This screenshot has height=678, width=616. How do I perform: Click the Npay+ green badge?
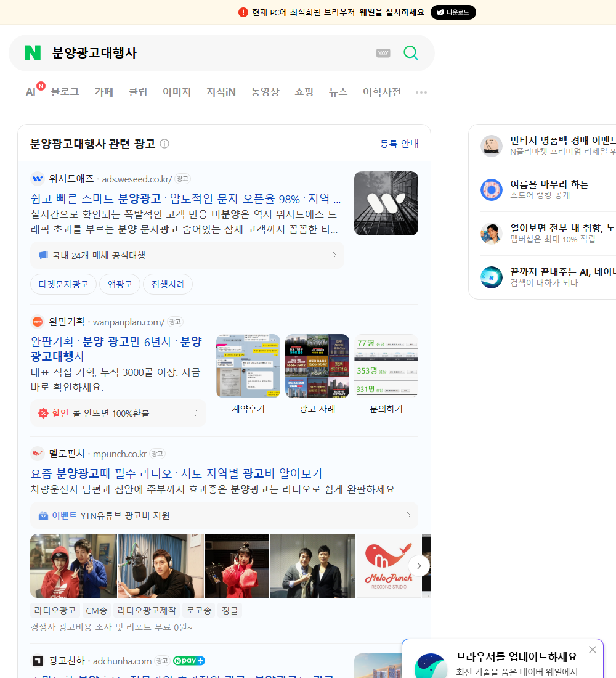[x=189, y=661]
